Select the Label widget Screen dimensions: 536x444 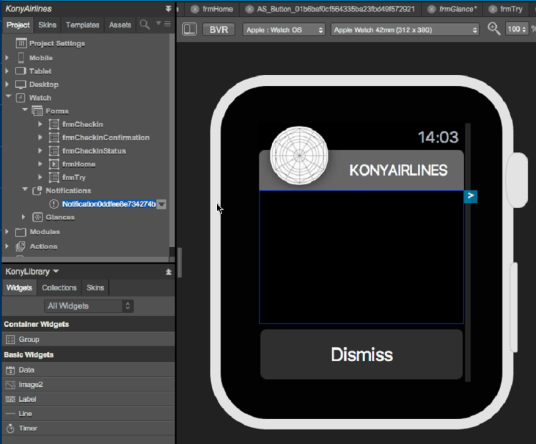coord(88,399)
